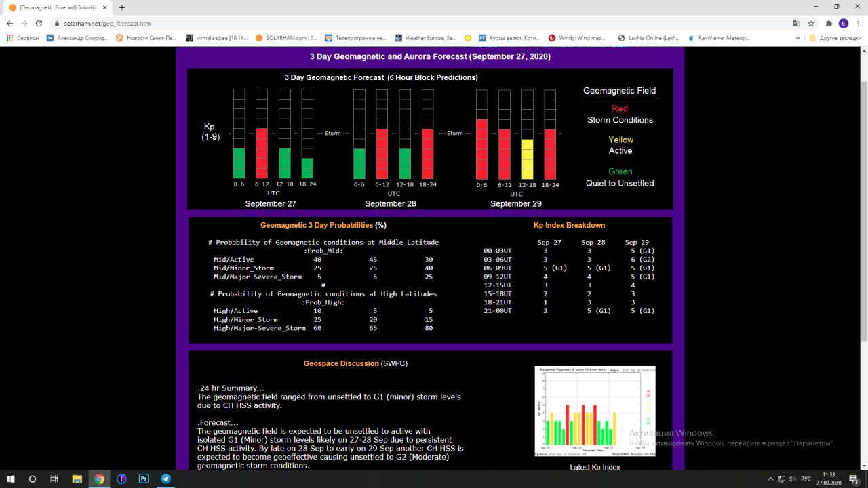Open the Windows Start menu
This screenshot has height=488, width=868.
(11, 479)
